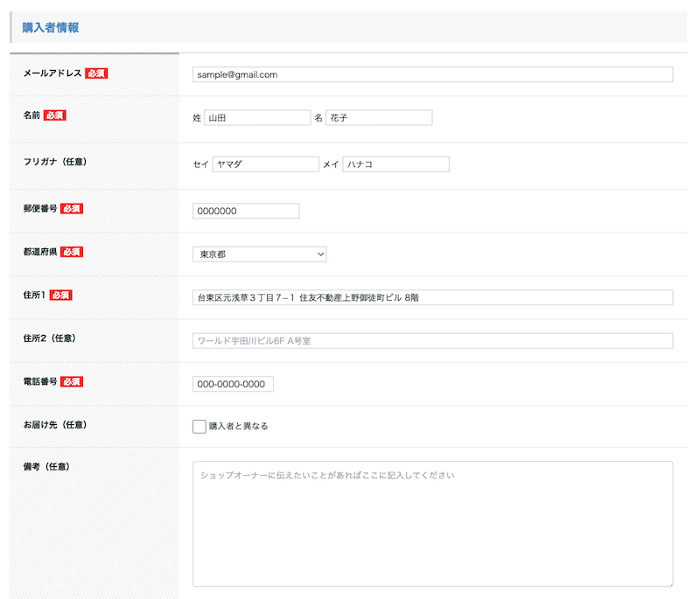Screen dimensions: 700x599
Task: Open the 都道府県 dropdown showing 東京都
Action: point(259,254)
